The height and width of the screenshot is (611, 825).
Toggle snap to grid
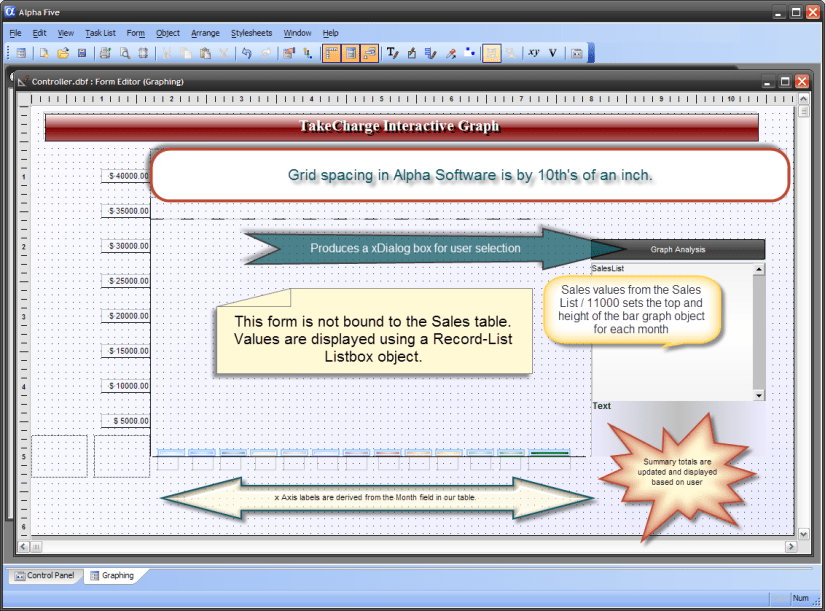point(371,53)
